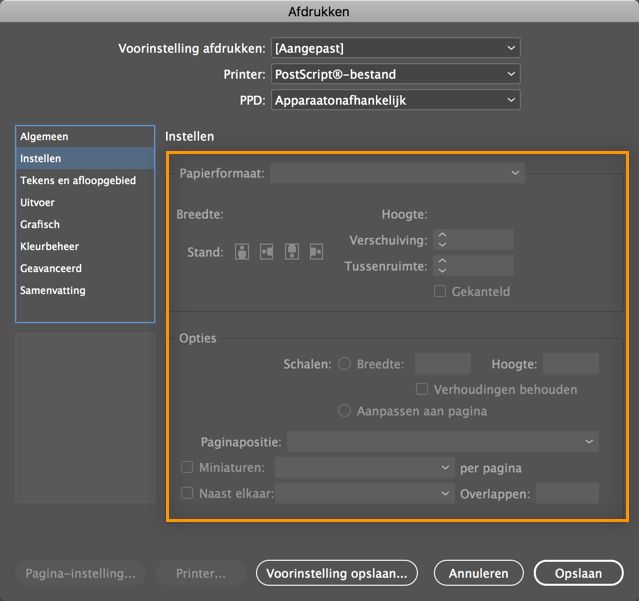This screenshot has width=639, height=601.
Task: Tick the Verhoudingen behouden checkbox
Action: click(x=423, y=389)
